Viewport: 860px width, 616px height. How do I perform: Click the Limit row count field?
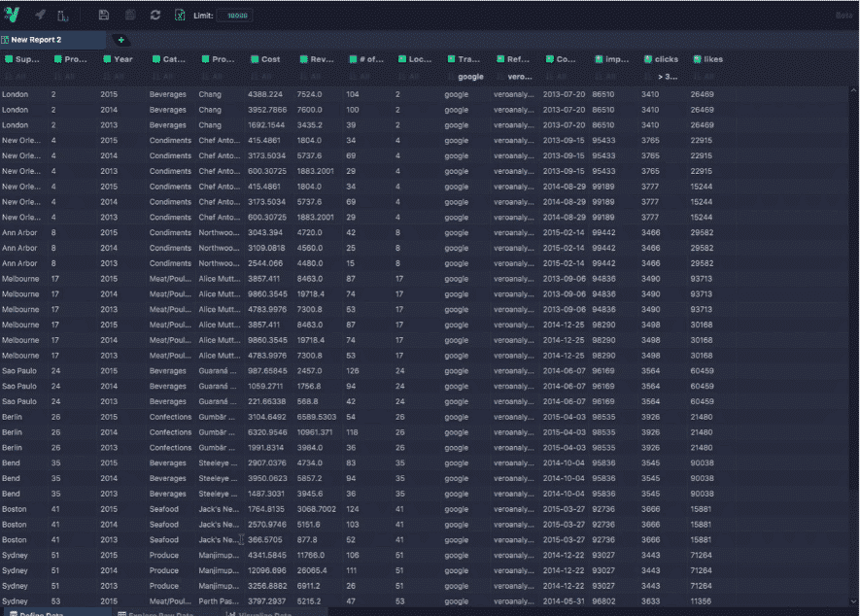click(x=233, y=16)
